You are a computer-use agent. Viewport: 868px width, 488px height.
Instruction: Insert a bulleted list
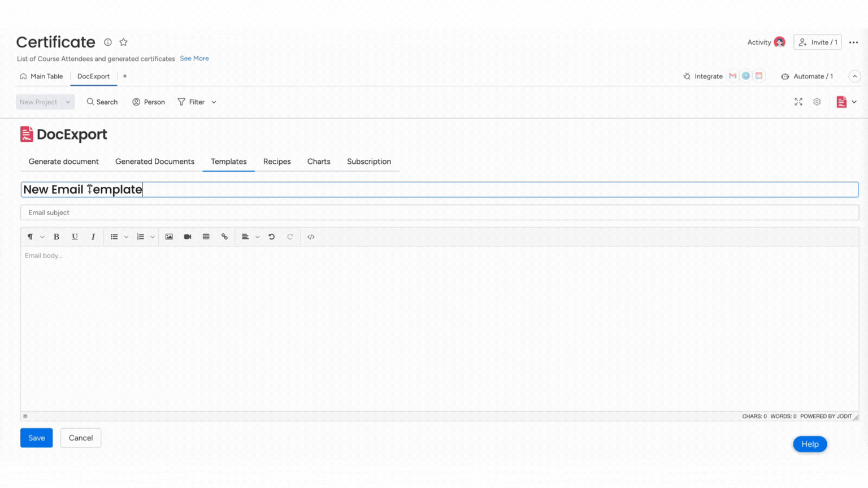pyautogui.click(x=114, y=237)
